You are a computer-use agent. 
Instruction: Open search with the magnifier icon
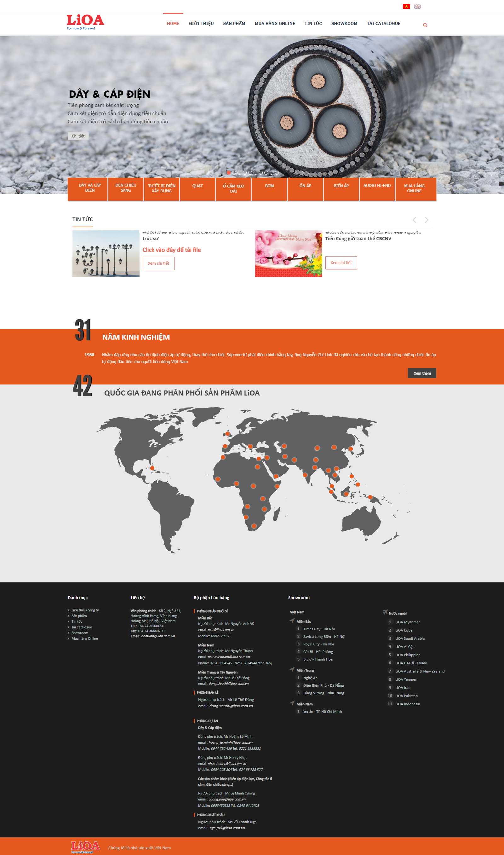click(x=425, y=25)
